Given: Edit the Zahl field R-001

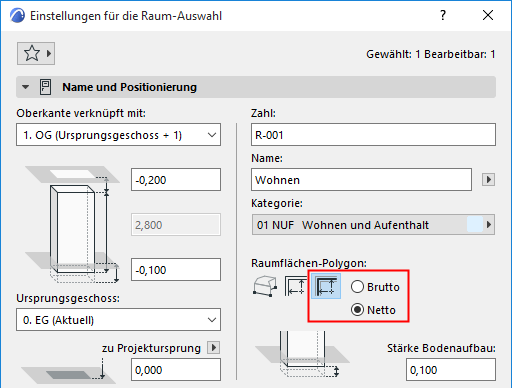Looking at the screenshot, I should 373,135.
